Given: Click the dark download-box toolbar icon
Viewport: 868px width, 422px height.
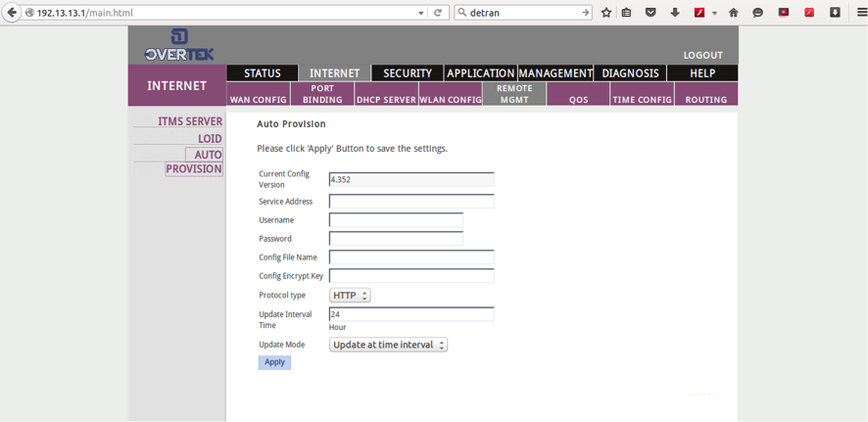Looking at the screenshot, I should click(835, 12).
